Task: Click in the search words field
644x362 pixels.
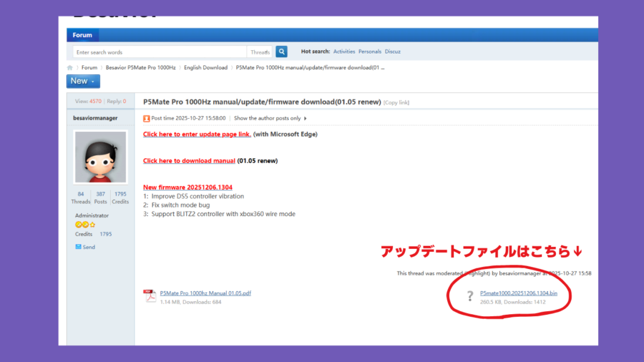Action: (160, 52)
